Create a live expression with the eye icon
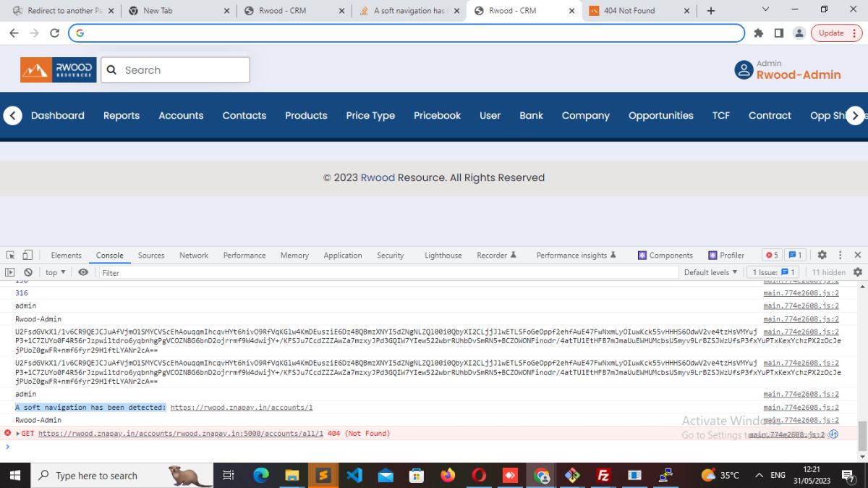868x488 pixels. pyautogui.click(x=83, y=272)
